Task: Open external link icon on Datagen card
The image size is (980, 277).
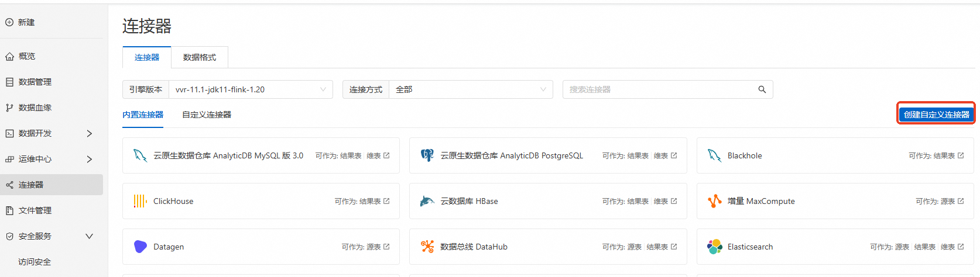Action: tap(386, 247)
